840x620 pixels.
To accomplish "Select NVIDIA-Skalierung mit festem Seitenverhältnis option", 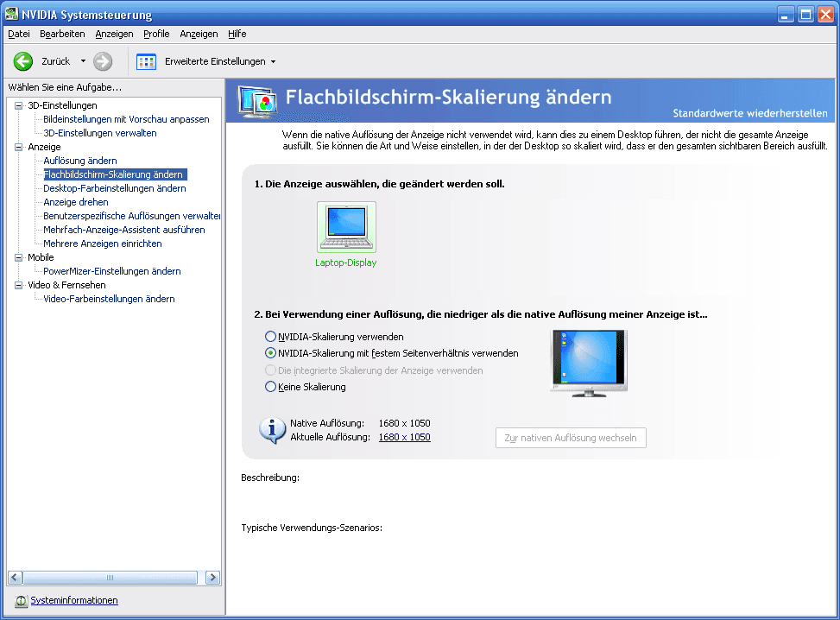I will click(270, 353).
